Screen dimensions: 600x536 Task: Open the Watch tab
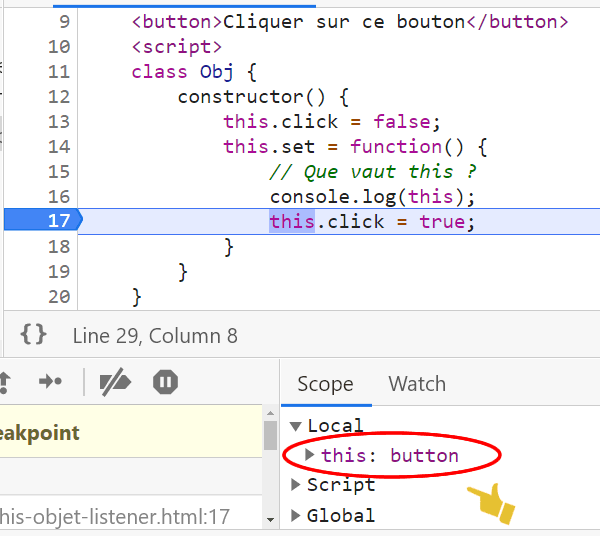pyautogui.click(x=417, y=384)
